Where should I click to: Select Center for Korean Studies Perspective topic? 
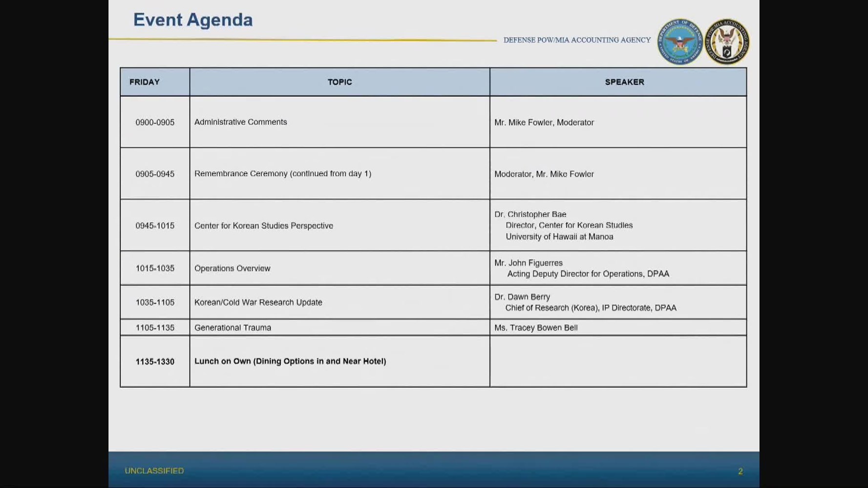(264, 225)
